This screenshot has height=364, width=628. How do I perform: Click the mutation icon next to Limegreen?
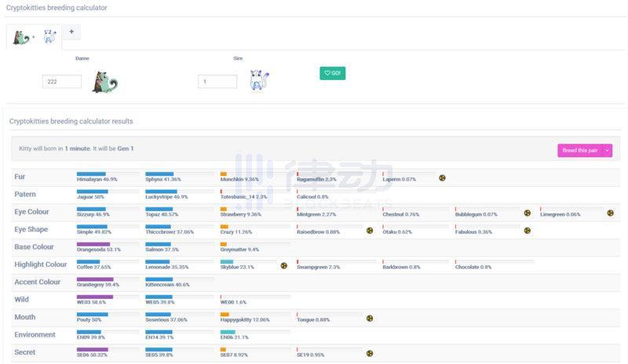[610, 213]
